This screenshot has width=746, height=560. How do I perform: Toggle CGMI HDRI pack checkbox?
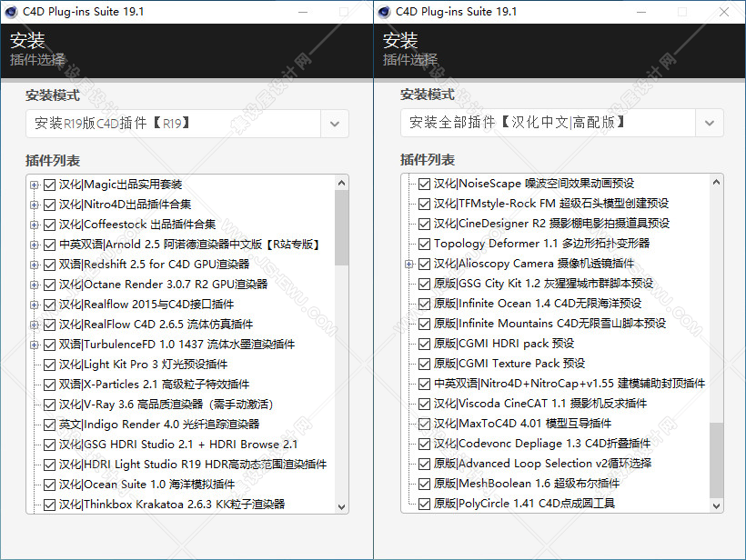[424, 344]
